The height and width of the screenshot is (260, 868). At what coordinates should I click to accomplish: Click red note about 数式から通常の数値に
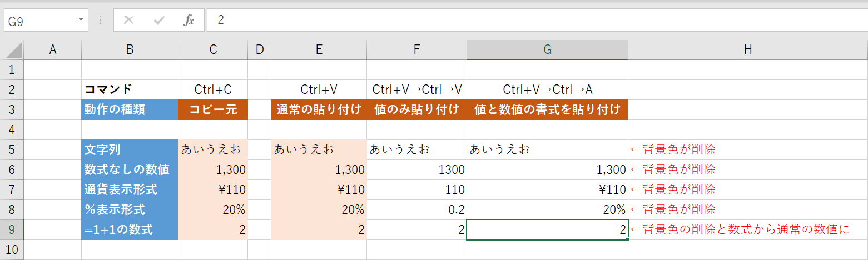tap(740, 229)
